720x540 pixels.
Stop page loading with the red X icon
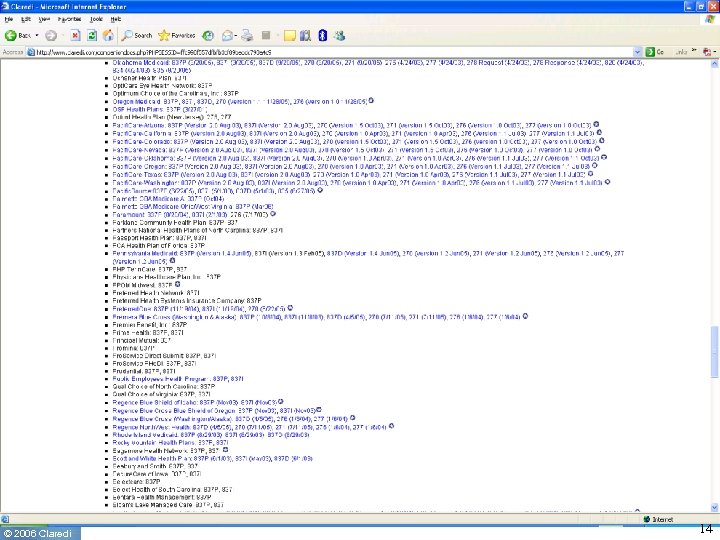tap(75, 35)
